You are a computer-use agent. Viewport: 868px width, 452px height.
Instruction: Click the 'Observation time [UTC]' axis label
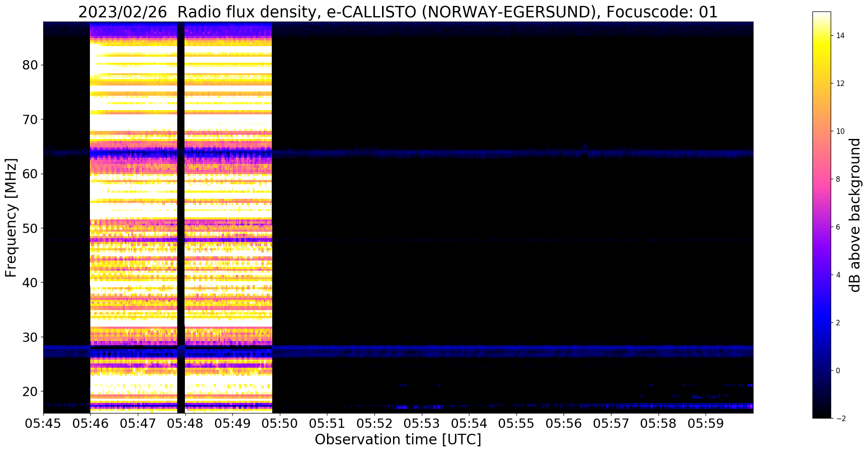pos(398,440)
